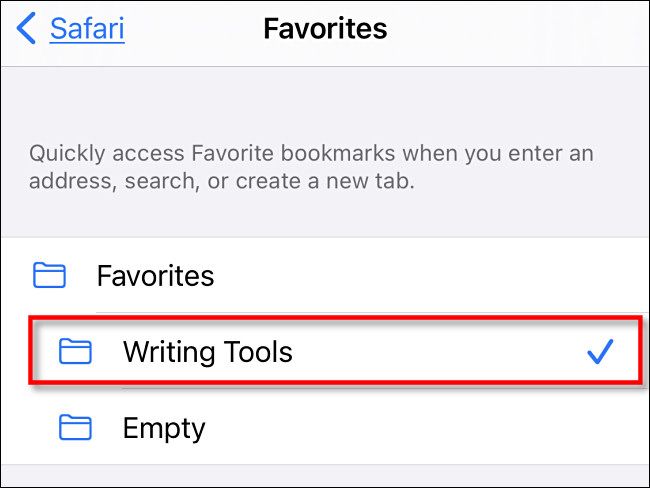Click the folder icon beside Favorites
Screen dimensions: 650x488
tap(49, 275)
